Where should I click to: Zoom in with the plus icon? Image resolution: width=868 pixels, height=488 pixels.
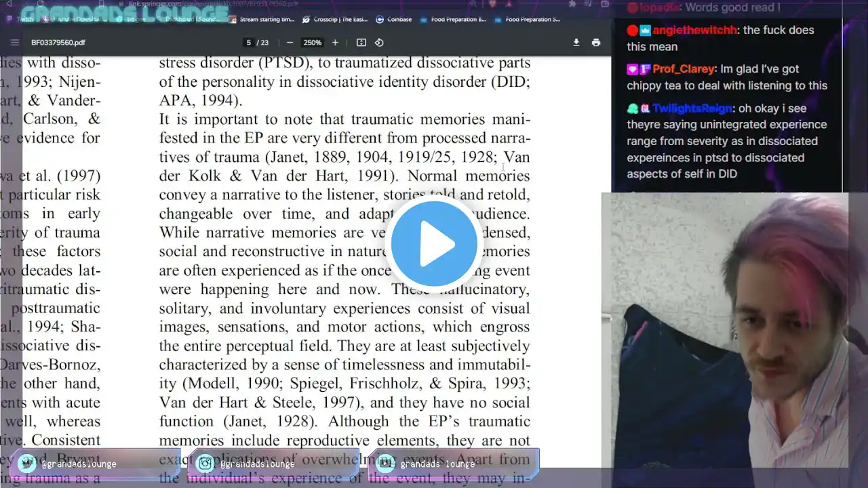coord(335,43)
